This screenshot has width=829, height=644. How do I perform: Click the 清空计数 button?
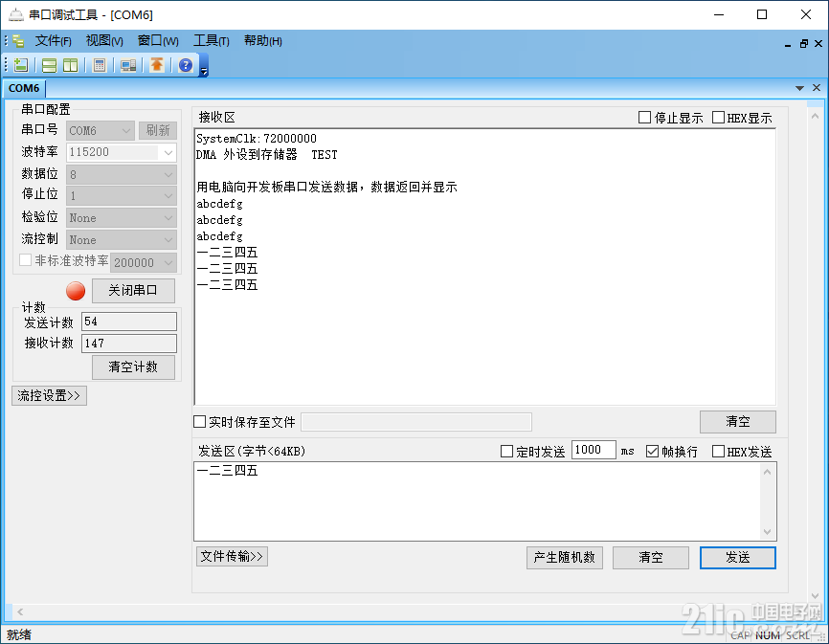pyautogui.click(x=133, y=367)
